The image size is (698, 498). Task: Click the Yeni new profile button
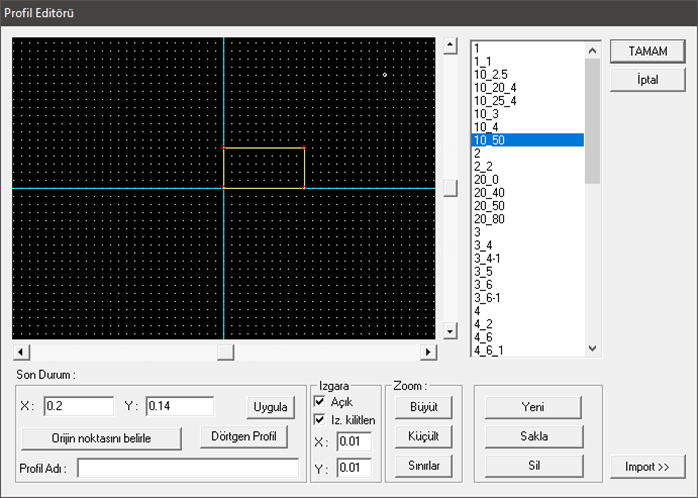click(x=532, y=407)
